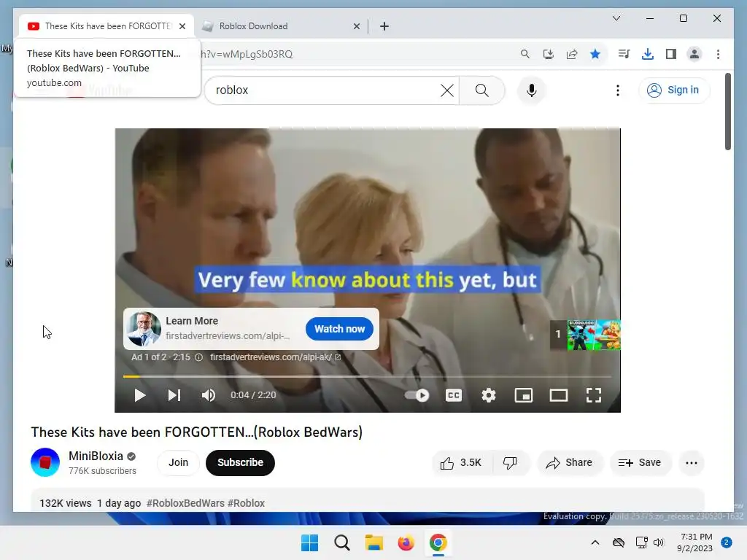The image size is (747, 560).
Task: Open notification center badge
Action: tap(727, 542)
